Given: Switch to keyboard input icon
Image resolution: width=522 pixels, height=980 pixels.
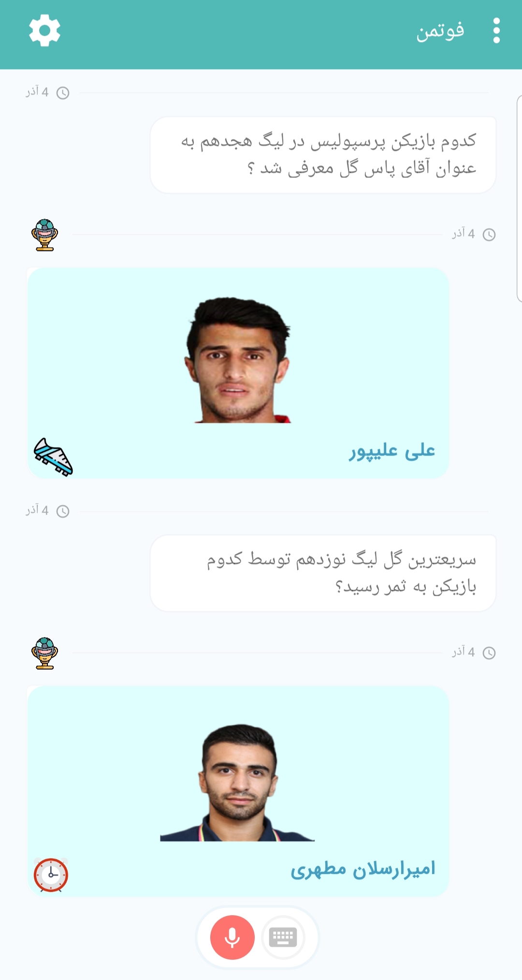Looking at the screenshot, I should click(283, 937).
